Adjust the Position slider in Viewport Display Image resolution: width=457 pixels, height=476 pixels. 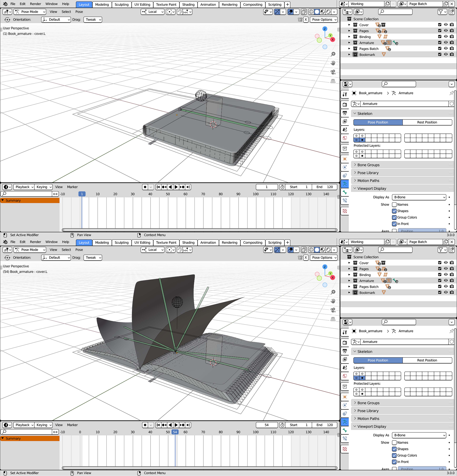(x=422, y=231)
